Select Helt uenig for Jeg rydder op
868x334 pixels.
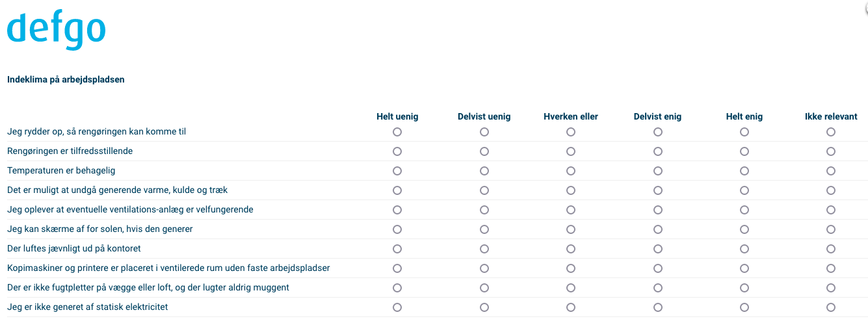click(397, 132)
